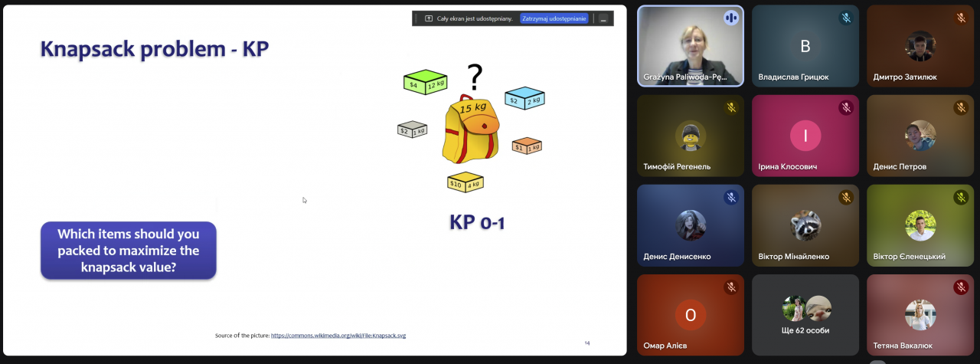The height and width of the screenshot is (364, 980).
Task: Hide the screen sharing notification bar
Action: [x=603, y=18]
